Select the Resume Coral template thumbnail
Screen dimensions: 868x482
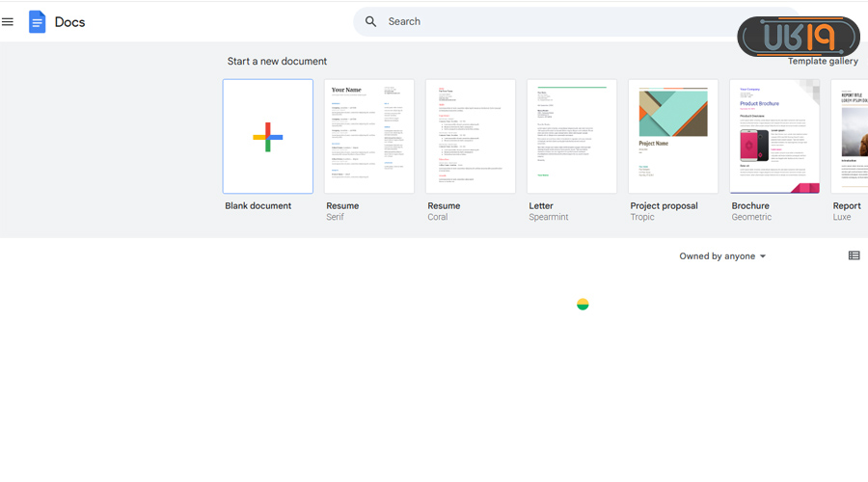click(x=471, y=137)
